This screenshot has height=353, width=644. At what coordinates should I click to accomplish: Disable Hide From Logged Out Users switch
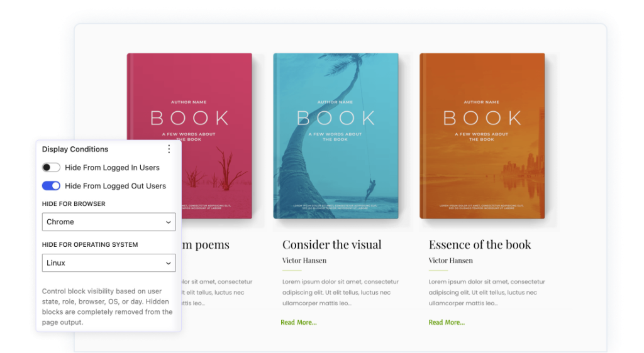coord(52,186)
